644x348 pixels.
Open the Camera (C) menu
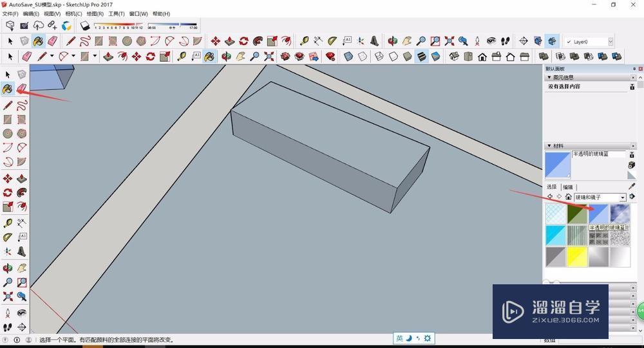click(73, 14)
